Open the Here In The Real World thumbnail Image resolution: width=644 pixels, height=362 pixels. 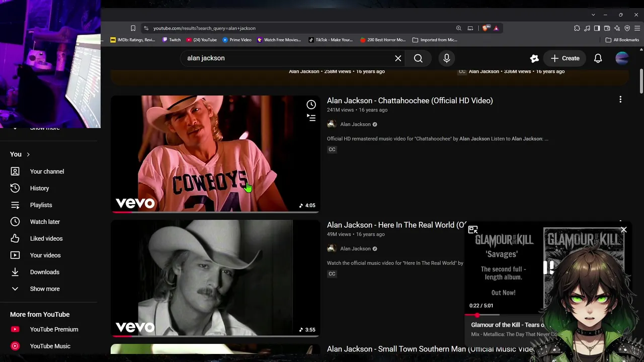(x=215, y=278)
